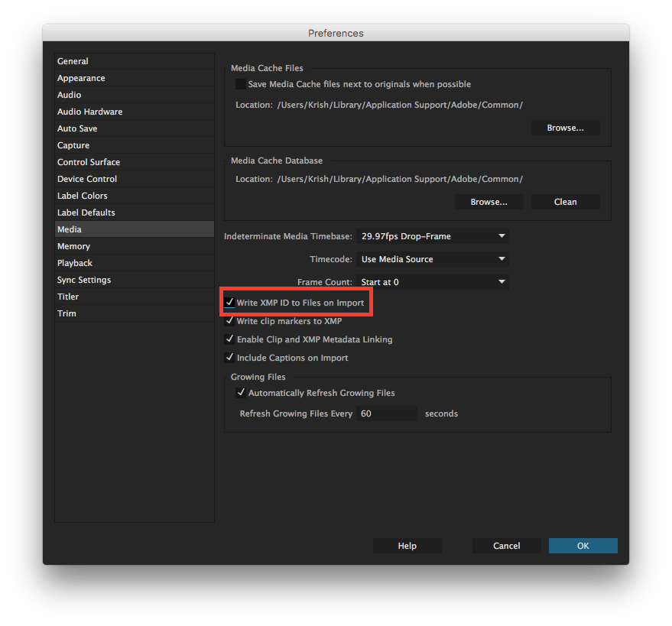Click the Preferences title bar

[x=336, y=33]
